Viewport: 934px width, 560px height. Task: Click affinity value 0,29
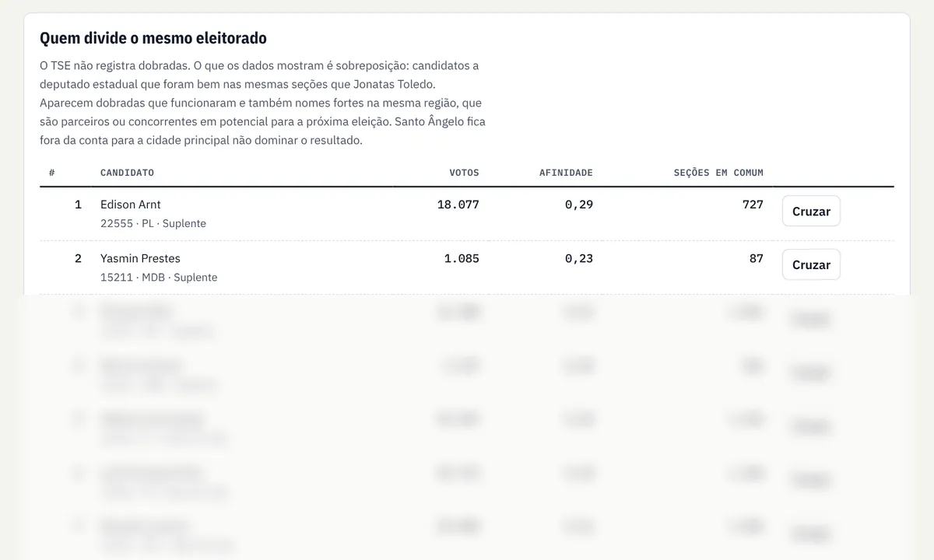coord(579,205)
